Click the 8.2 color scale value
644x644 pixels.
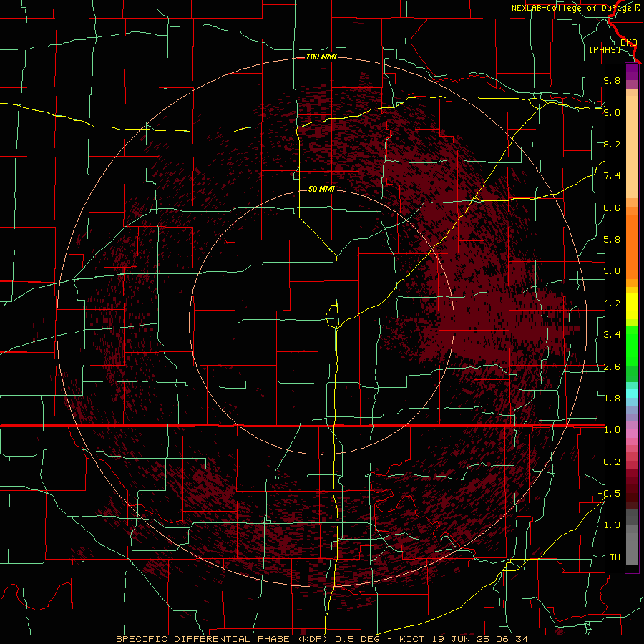click(x=612, y=144)
